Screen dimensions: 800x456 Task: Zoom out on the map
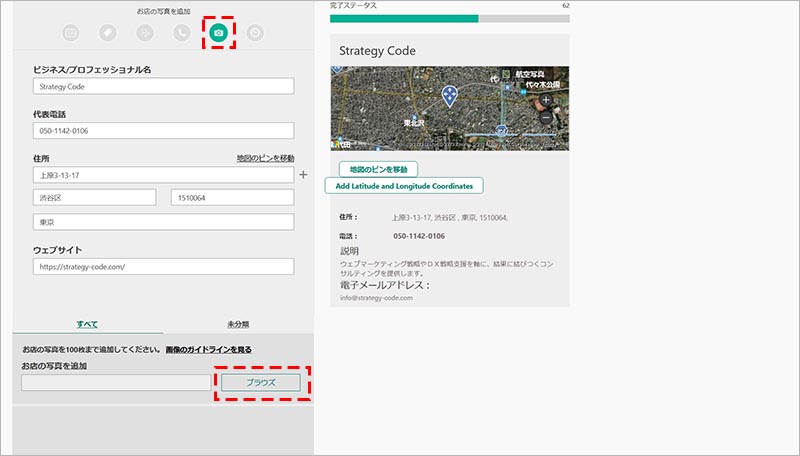point(546,117)
